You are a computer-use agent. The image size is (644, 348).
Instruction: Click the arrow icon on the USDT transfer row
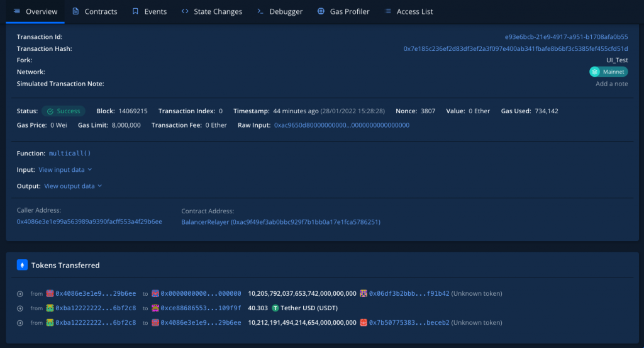tap(19, 308)
